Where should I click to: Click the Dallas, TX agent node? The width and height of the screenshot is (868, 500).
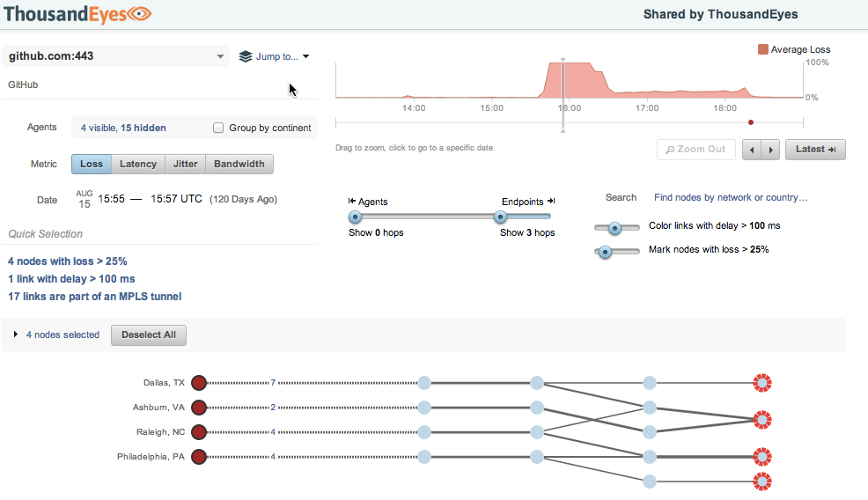point(198,383)
